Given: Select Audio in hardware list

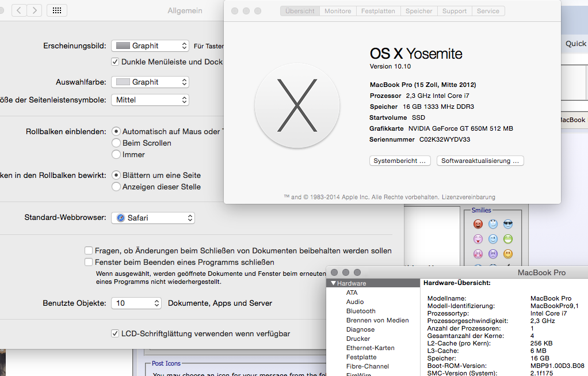Looking at the screenshot, I should click(355, 302).
